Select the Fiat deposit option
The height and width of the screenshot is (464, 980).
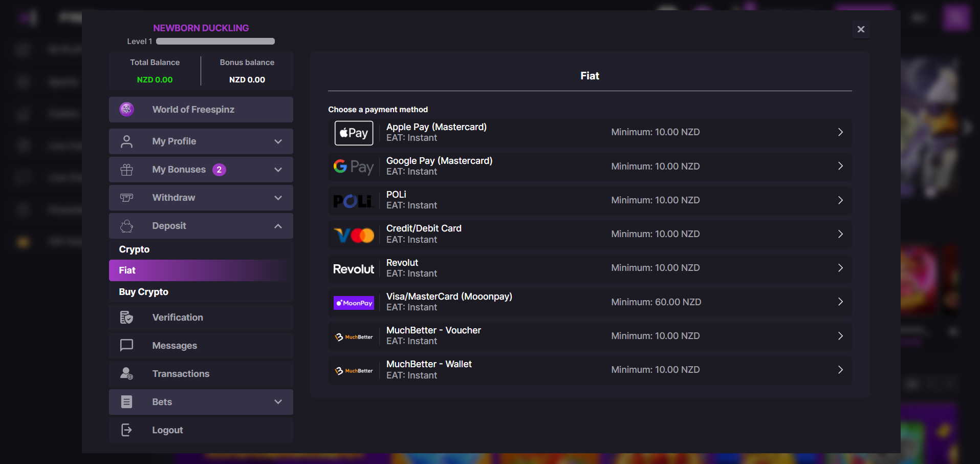(201, 270)
